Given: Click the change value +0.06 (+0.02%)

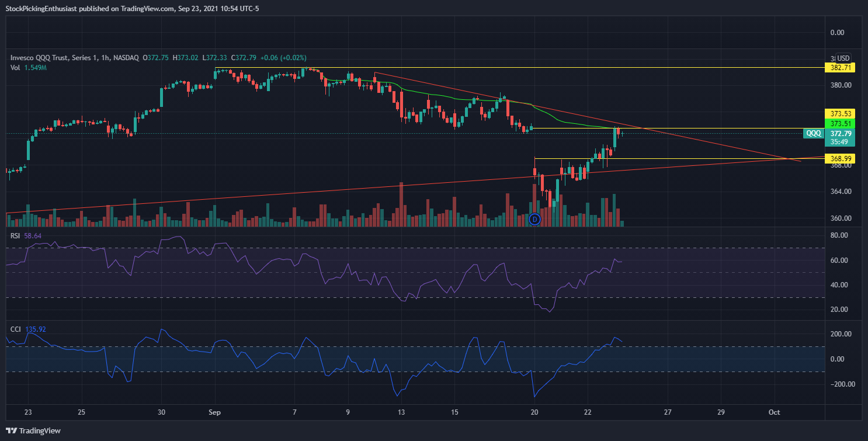Looking at the screenshot, I should 284,58.
